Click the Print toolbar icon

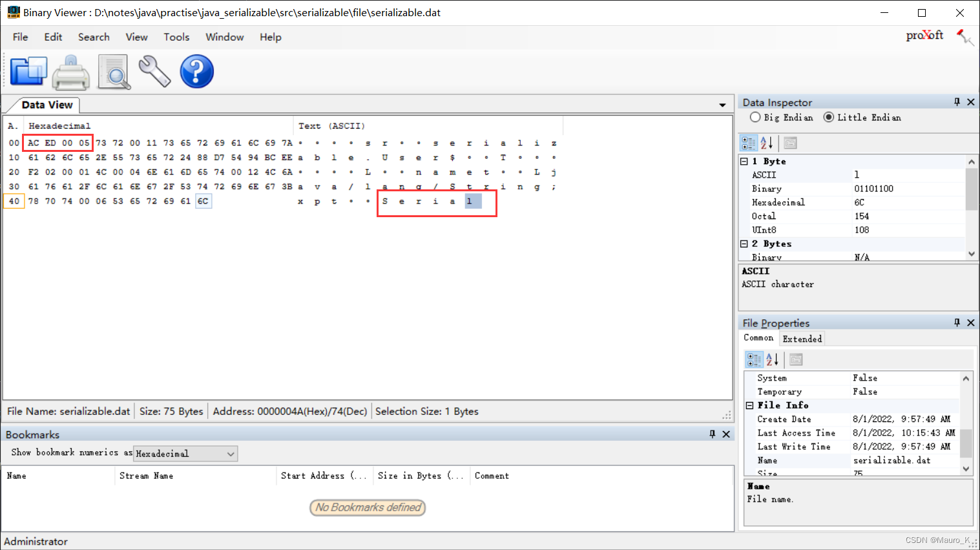[70, 72]
